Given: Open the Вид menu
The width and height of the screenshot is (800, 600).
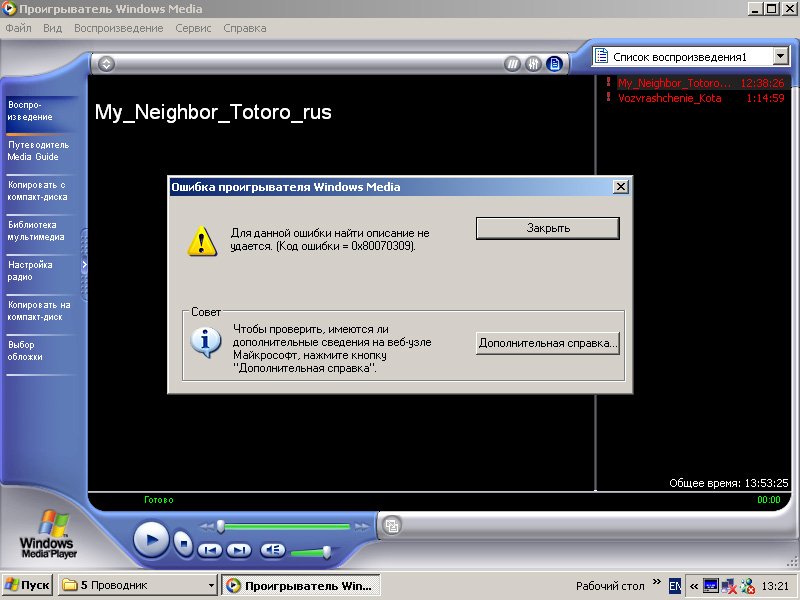Looking at the screenshot, I should (52, 28).
